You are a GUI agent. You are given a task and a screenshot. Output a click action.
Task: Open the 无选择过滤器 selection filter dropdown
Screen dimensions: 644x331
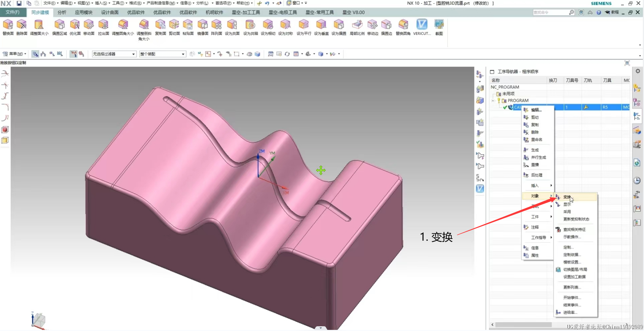point(114,54)
